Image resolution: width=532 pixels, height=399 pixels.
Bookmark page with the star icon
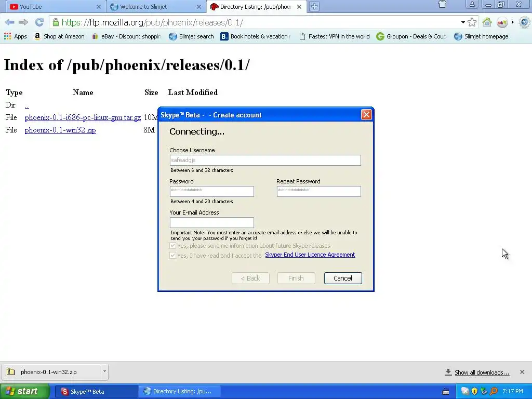click(x=472, y=22)
